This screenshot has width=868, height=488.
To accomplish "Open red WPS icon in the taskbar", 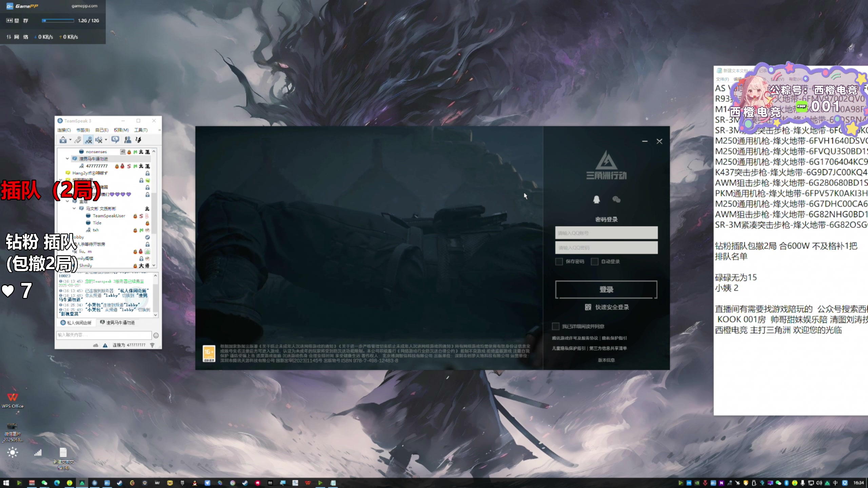I will (x=308, y=483).
